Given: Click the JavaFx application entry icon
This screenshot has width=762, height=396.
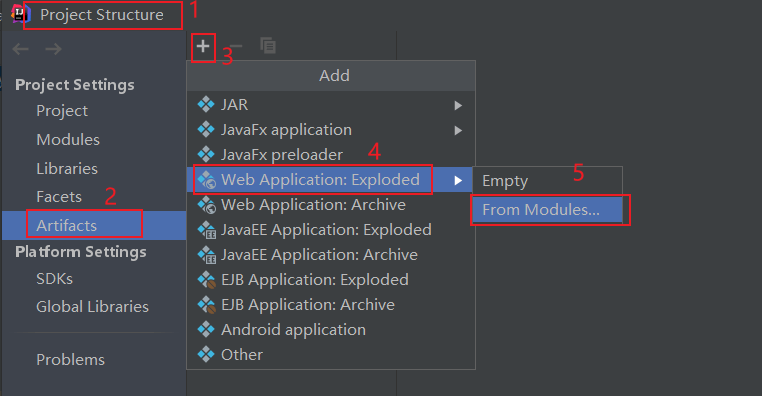Looking at the screenshot, I should coord(206,129).
